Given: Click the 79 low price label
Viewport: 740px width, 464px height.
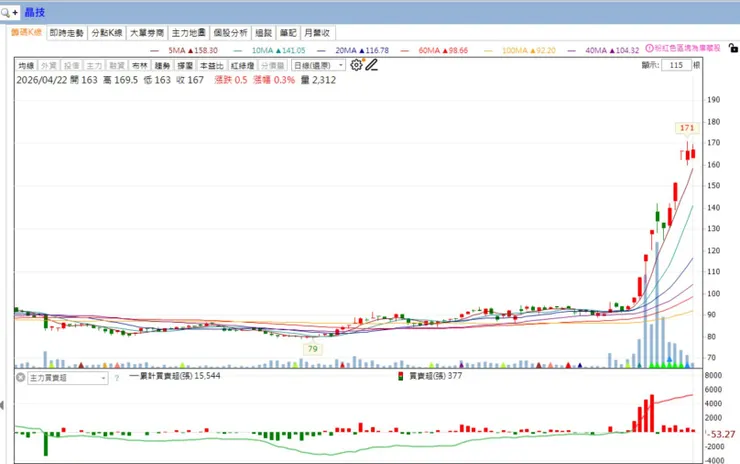Looking at the screenshot, I should click(x=312, y=349).
